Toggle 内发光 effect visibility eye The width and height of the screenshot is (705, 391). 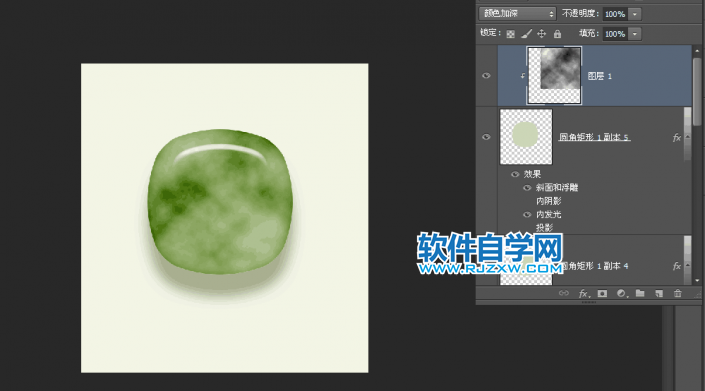point(527,215)
